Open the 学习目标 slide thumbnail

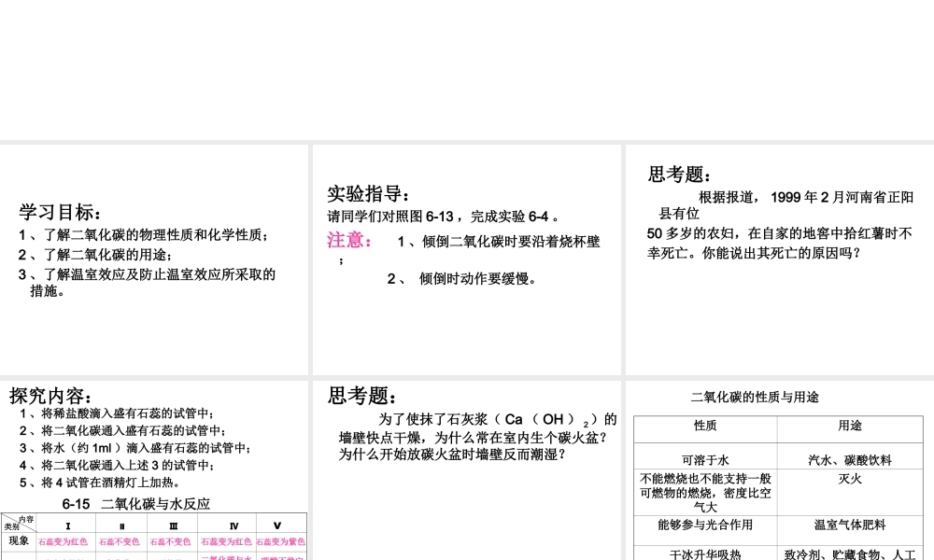(154, 259)
